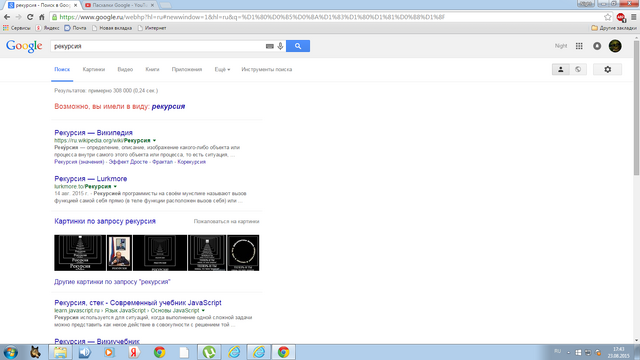Activate voice search microphone icon
The width and height of the screenshot is (640, 360).
point(280,46)
